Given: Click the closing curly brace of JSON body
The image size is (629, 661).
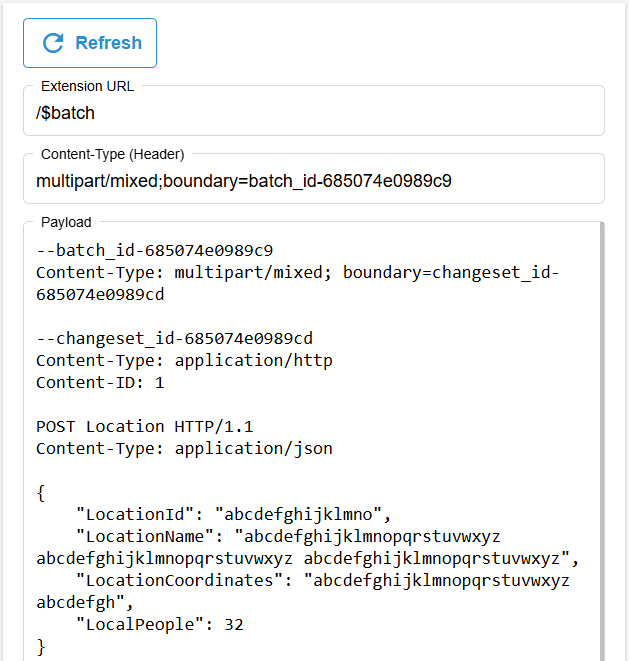Looking at the screenshot, I should coord(41,647).
